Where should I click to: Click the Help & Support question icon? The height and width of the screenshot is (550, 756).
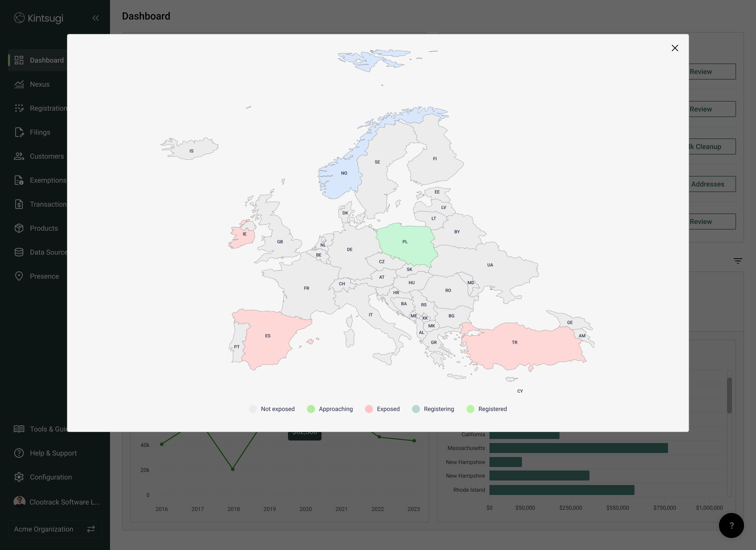pos(19,453)
